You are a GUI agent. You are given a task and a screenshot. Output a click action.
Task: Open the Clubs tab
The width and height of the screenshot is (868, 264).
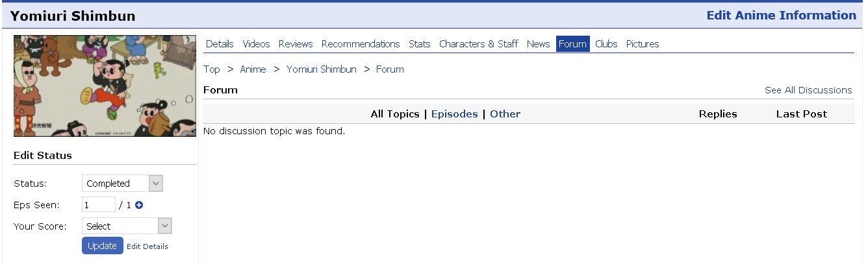606,44
